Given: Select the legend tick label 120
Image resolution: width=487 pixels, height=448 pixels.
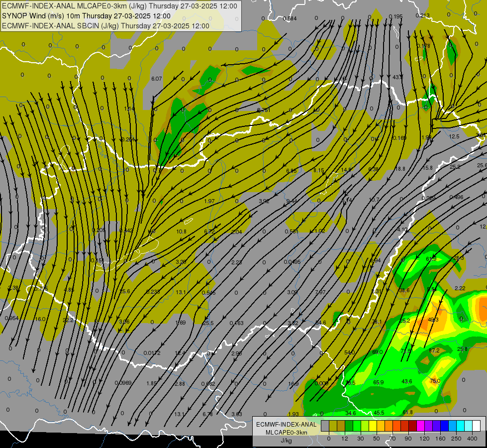Looking at the screenshot, I should tap(425, 439).
